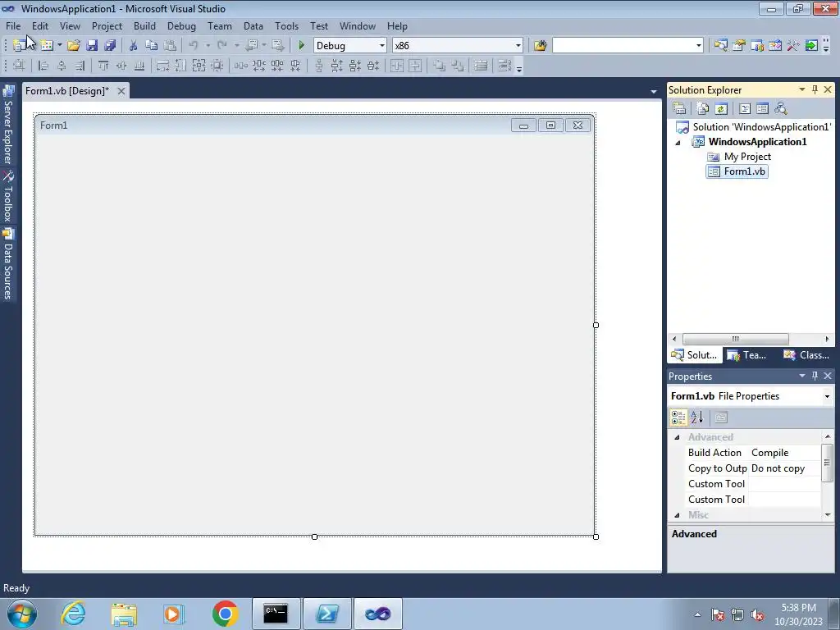The width and height of the screenshot is (840, 630).
Task: Click Show All Files in Solution Explorer
Action: coord(703,109)
